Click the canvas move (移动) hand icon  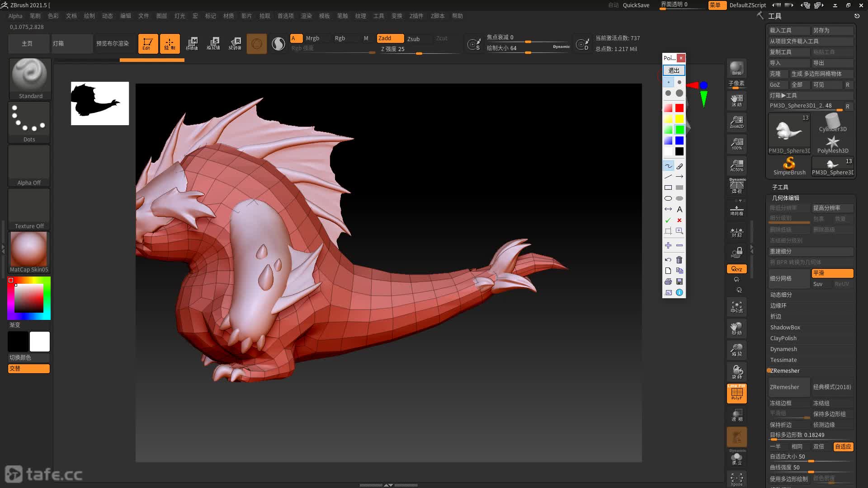coord(736,328)
